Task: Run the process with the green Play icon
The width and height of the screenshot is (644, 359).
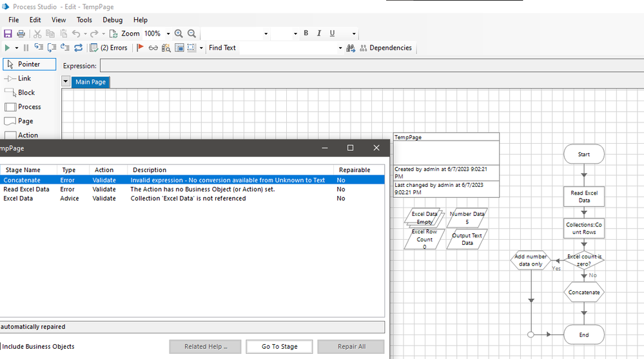Action: click(7, 48)
